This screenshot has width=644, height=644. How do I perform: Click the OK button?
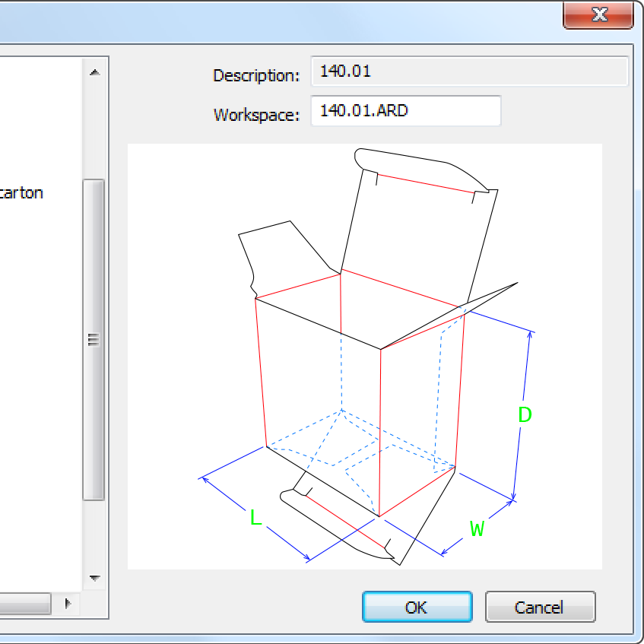click(x=417, y=607)
